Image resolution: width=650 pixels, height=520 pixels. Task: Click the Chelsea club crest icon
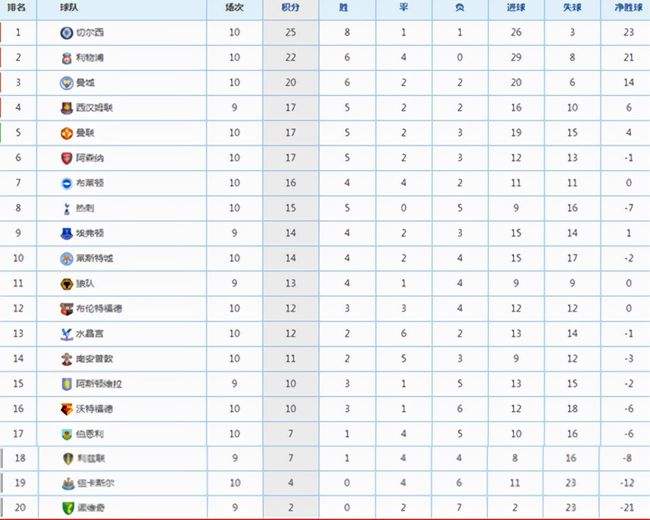coord(66,33)
